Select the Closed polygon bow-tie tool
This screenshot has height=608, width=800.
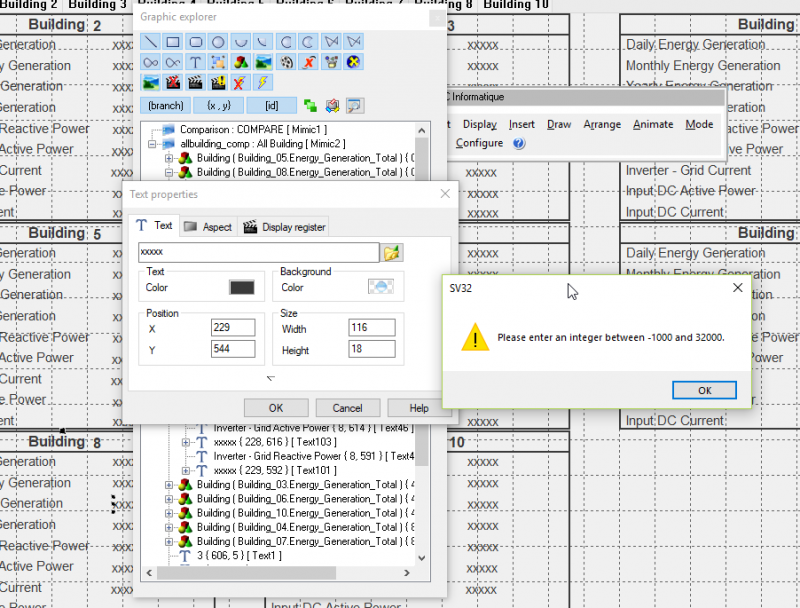point(332,42)
